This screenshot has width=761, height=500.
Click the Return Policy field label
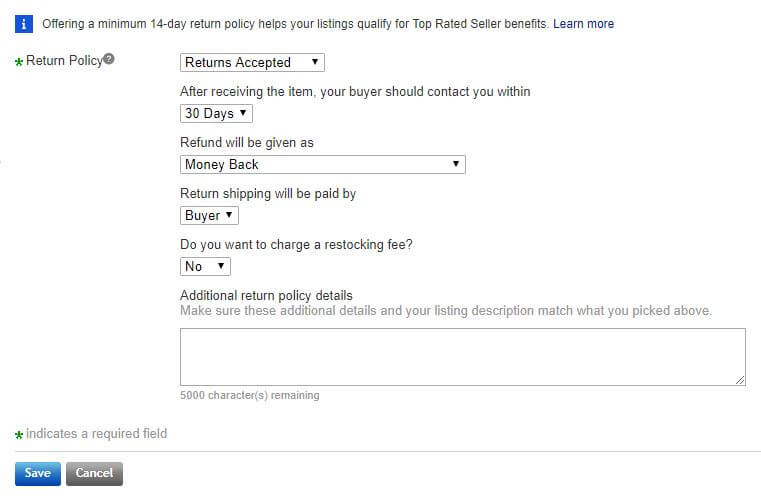point(64,61)
